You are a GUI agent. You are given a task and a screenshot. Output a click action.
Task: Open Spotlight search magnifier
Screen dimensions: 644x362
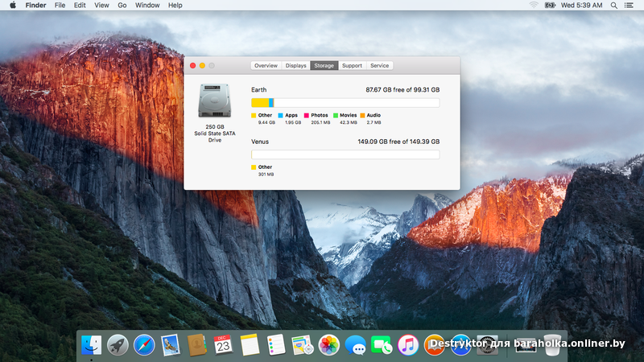tap(613, 6)
